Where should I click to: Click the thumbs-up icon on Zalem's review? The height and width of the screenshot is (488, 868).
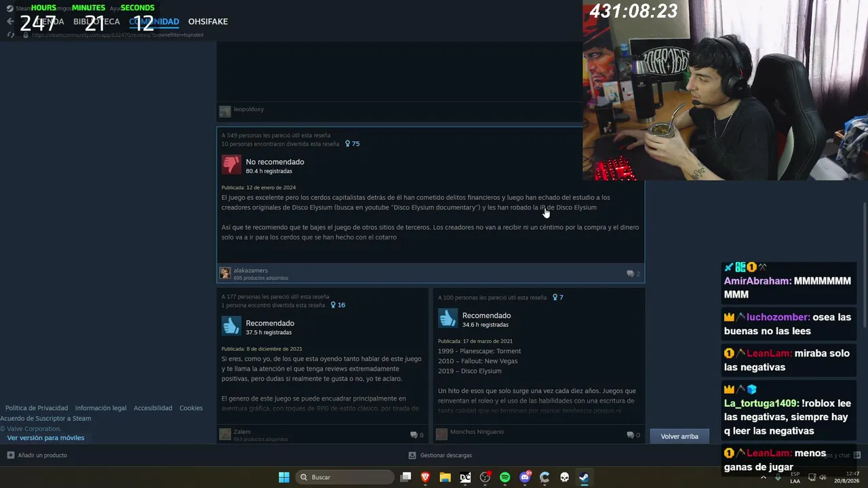click(231, 326)
